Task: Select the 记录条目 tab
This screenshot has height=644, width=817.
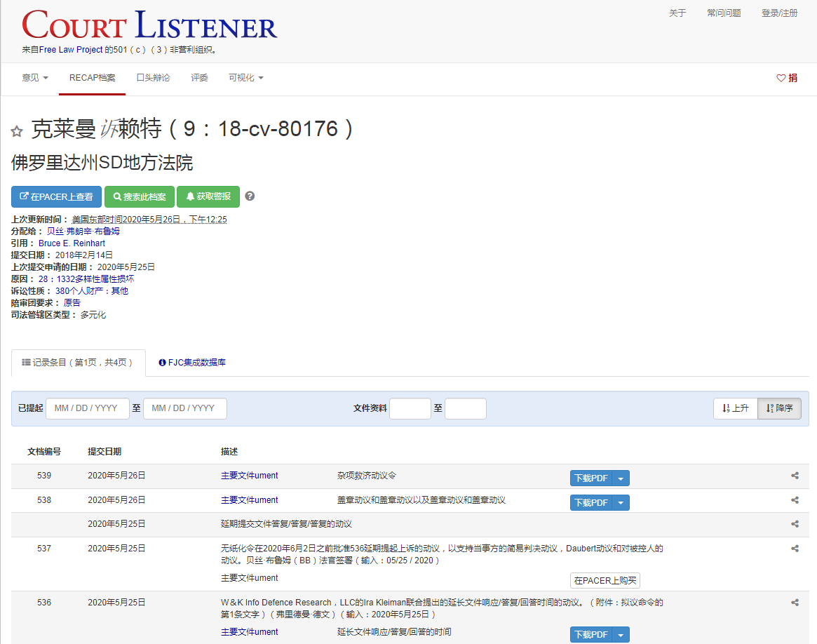Action: [78, 363]
